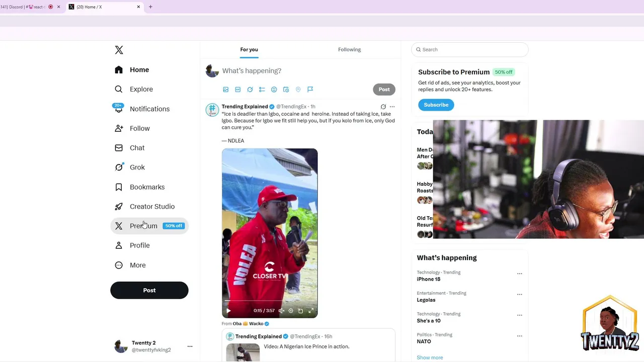Viewport: 644px width, 362px height.
Task: Click the X logo above the sidebar
Action: tap(119, 50)
